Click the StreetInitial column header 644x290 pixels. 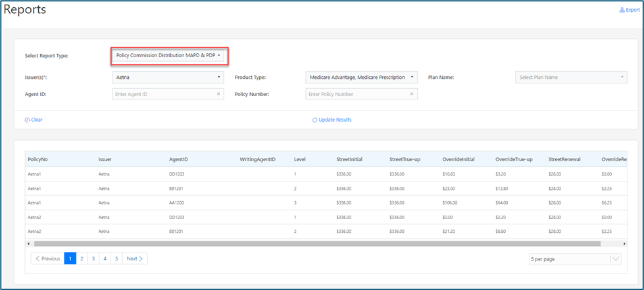349,159
